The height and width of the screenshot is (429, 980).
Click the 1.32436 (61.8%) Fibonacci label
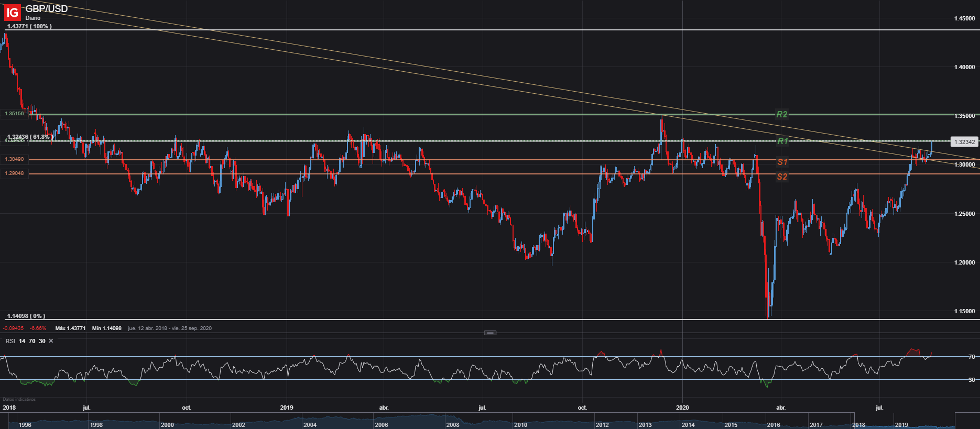29,137
